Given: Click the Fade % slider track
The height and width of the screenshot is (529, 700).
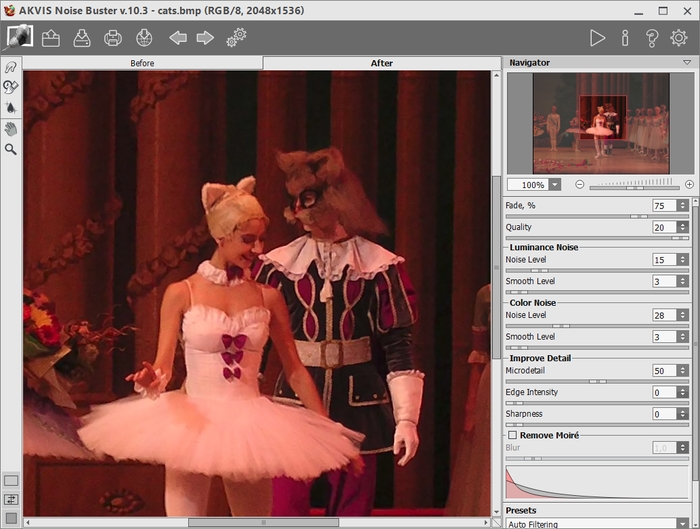Looking at the screenshot, I should point(597,217).
